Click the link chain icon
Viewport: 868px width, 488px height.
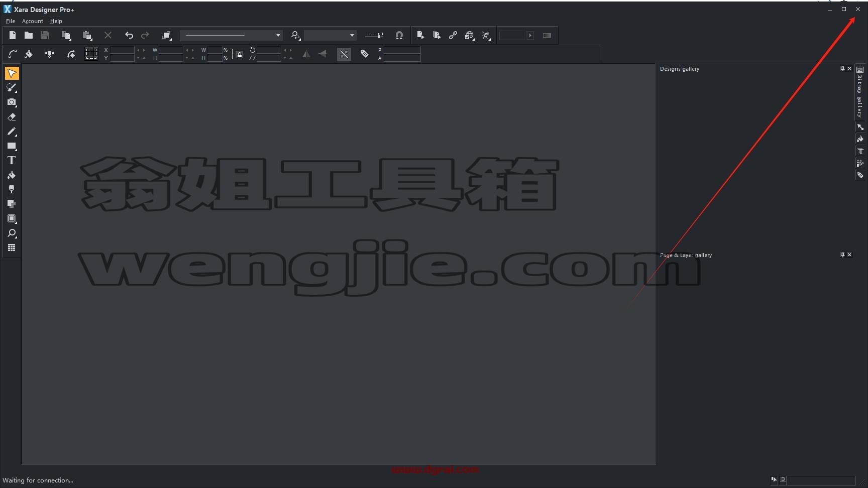pyautogui.click(x=453, y=35)
